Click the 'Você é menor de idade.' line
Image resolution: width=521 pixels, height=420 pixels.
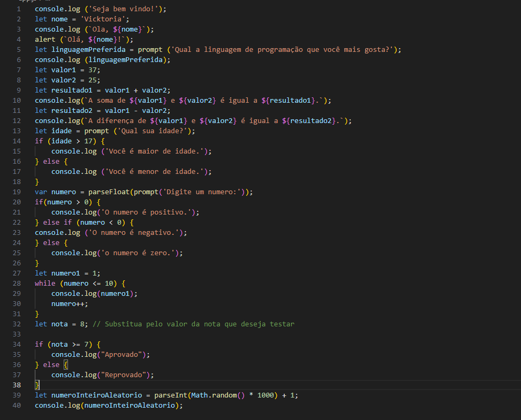pyautogui.click(x=131, y=172)
